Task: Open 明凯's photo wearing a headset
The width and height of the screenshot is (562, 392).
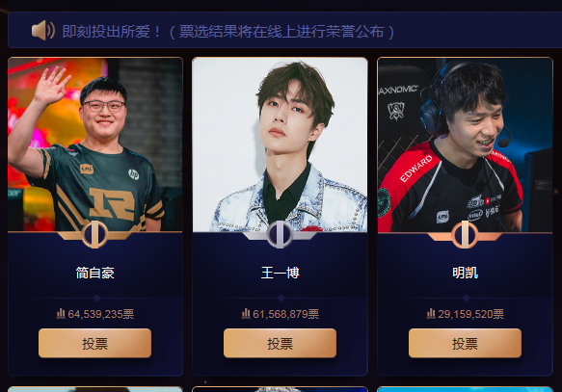Action: (x=465, y=144)
